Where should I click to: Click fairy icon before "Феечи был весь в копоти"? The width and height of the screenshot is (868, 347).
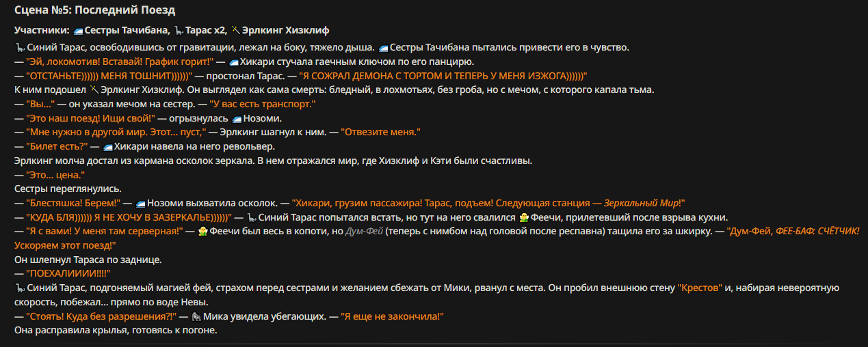coord(202,232)
